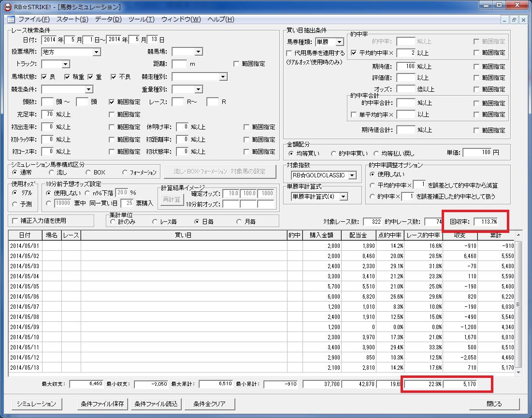Click the 充足率 input field showing 70
This screenshot has height=418, width=532.
click(x=47, y=115)
